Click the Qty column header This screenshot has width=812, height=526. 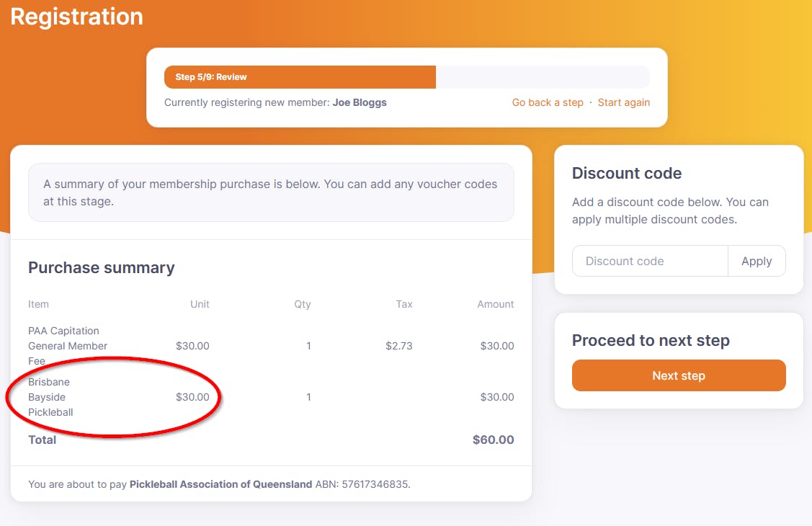pyautogui.click(x=303, y=304)
